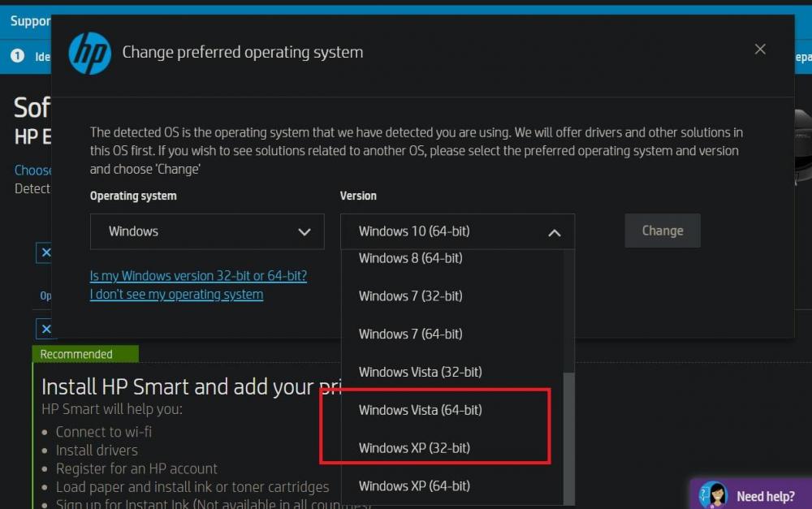Viewport: 812px width, 509px height.
Task: Pick Windows 7 (64-bit) from the dropdown
Action: pyautogui.click(x=410, y=334)
